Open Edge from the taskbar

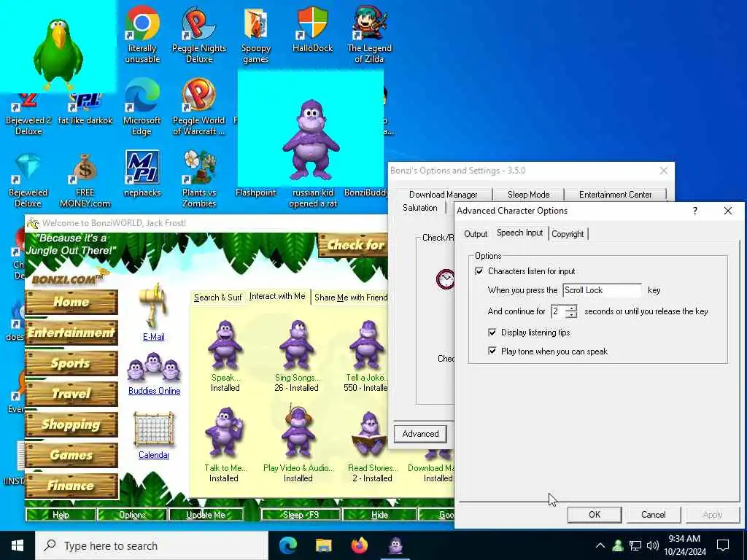(288, 545)
